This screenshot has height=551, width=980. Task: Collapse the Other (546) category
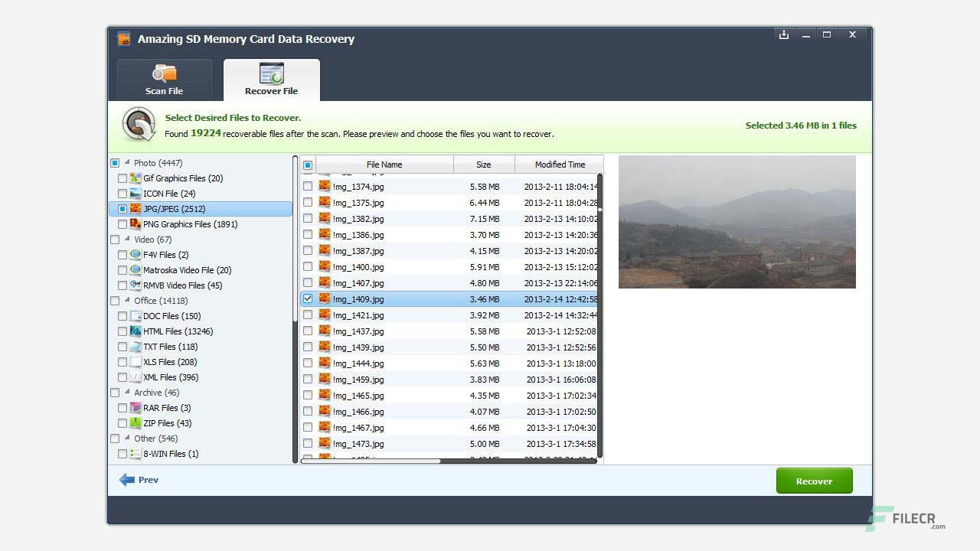coord(127,439)
